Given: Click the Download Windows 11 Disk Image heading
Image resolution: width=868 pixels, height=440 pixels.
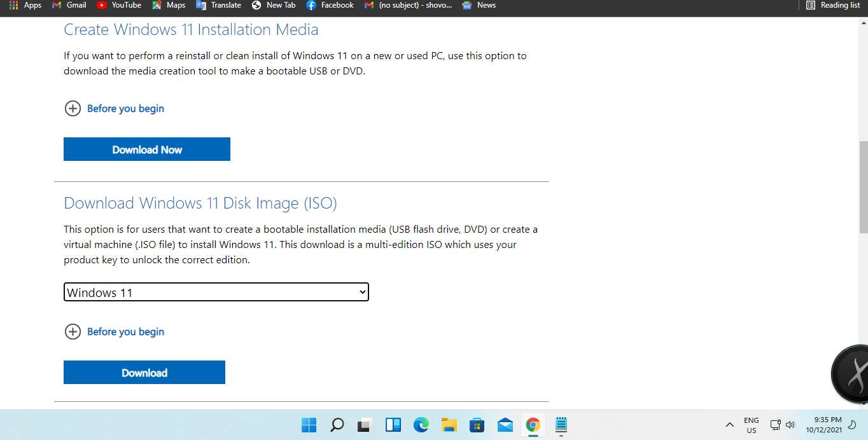Looking at the screenshot, I should point(200,203).
